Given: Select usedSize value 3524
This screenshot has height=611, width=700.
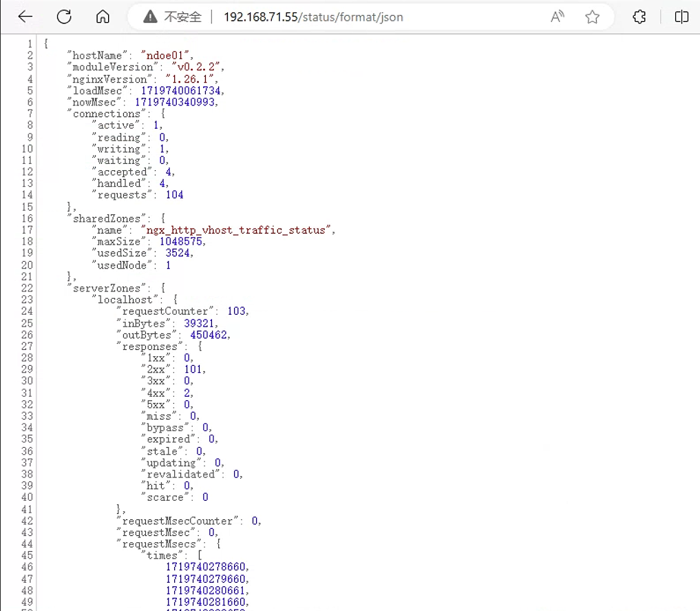Looking at the screenshot, I should (178, 253).
